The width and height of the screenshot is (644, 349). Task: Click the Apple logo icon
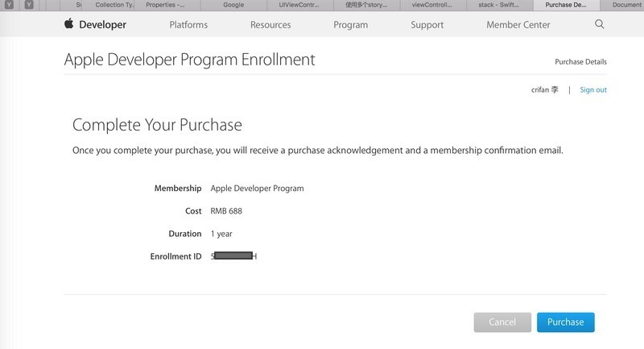pos(69,23)
